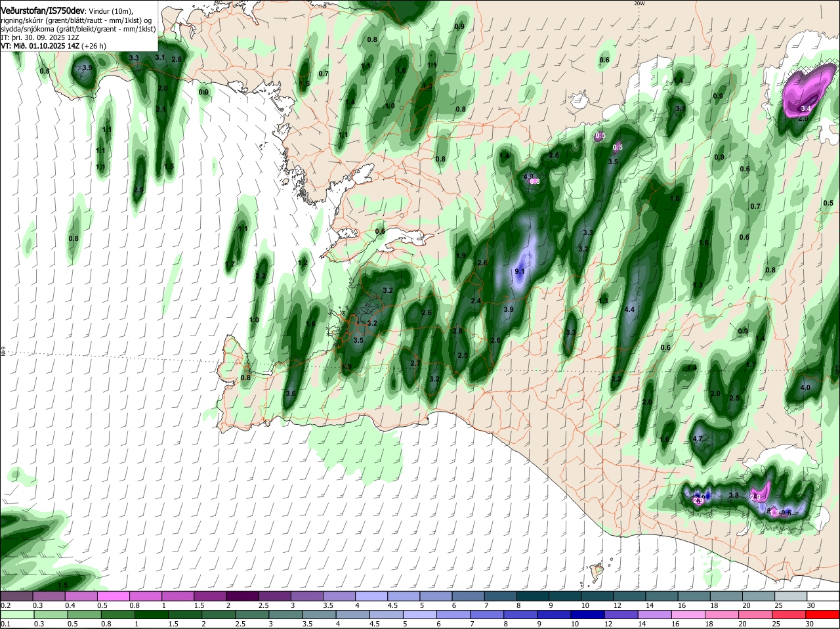Select the palest green swatch labeled 0.1, lower legend
The width and height of the screenshot is (840, 629).
point(16,616)
